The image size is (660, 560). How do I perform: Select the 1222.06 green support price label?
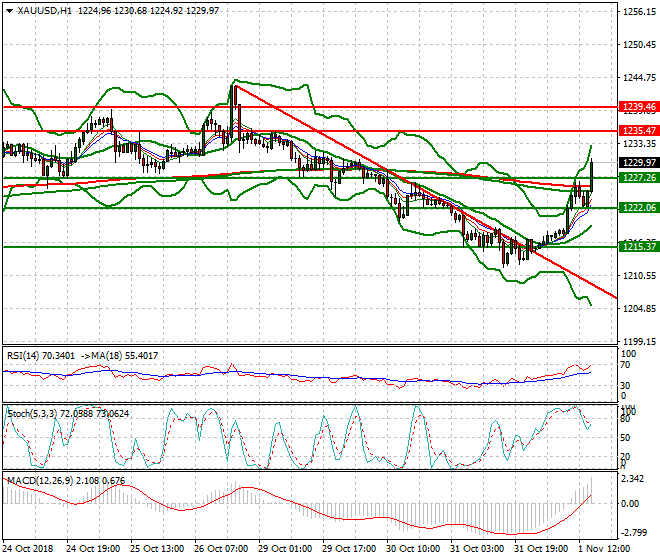(639, 208)
